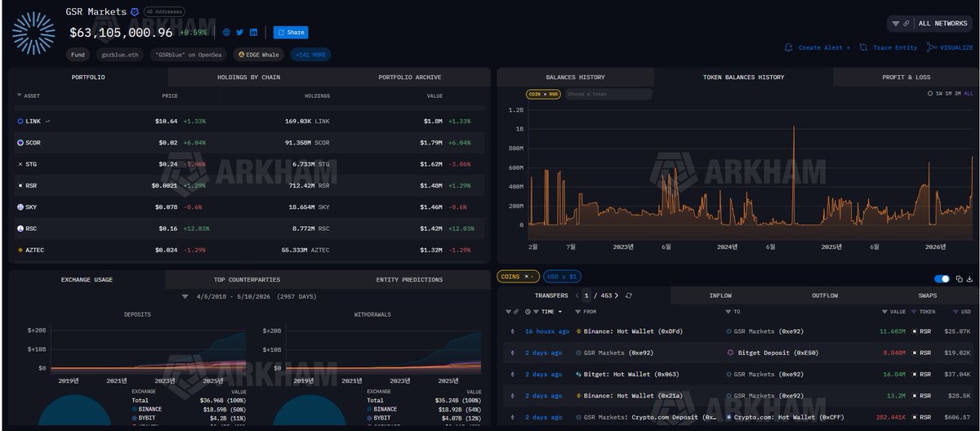Open the Entity Predictions tab
Image resolution: width=980 pixels, height=431 pixels.
click(409, 280)
